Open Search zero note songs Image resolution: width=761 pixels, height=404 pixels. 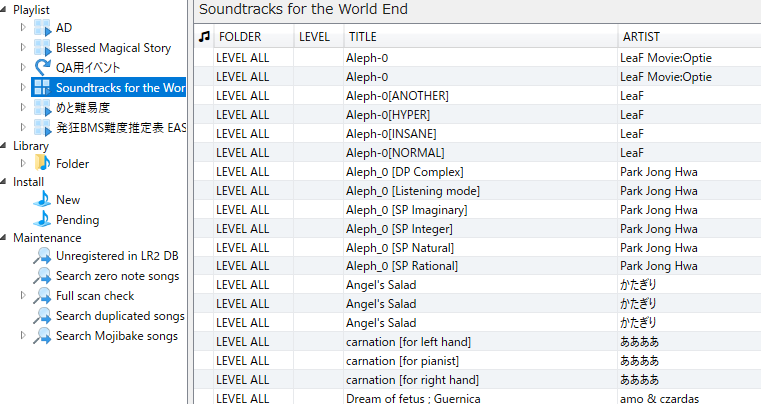point(117,276)
